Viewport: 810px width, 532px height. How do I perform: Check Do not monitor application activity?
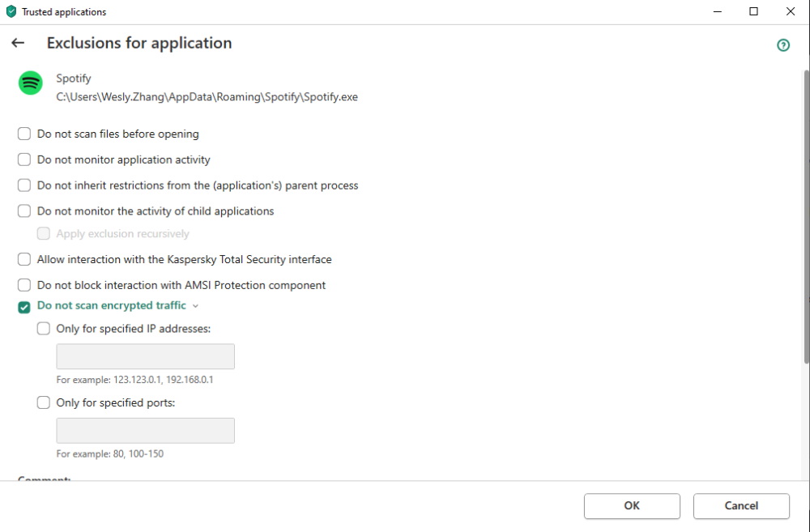point(24,160)
